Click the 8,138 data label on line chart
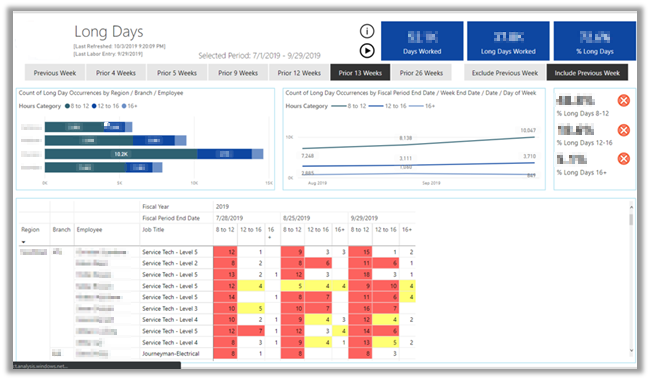The image size is (650, 380). pos(405,138)
